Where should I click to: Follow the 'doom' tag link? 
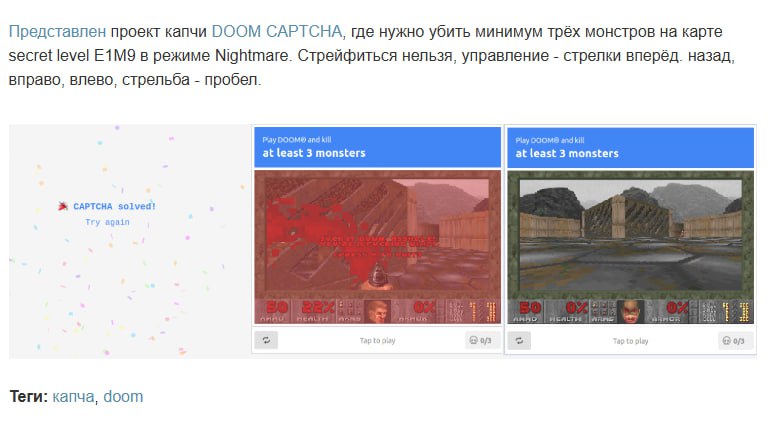click(123, 396)
